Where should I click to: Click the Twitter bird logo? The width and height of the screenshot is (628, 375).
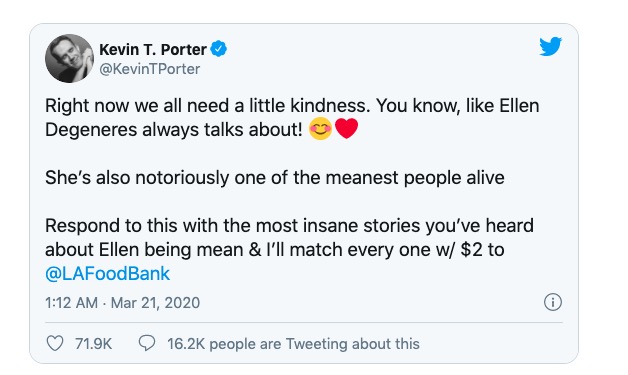[x=550, y=46]
